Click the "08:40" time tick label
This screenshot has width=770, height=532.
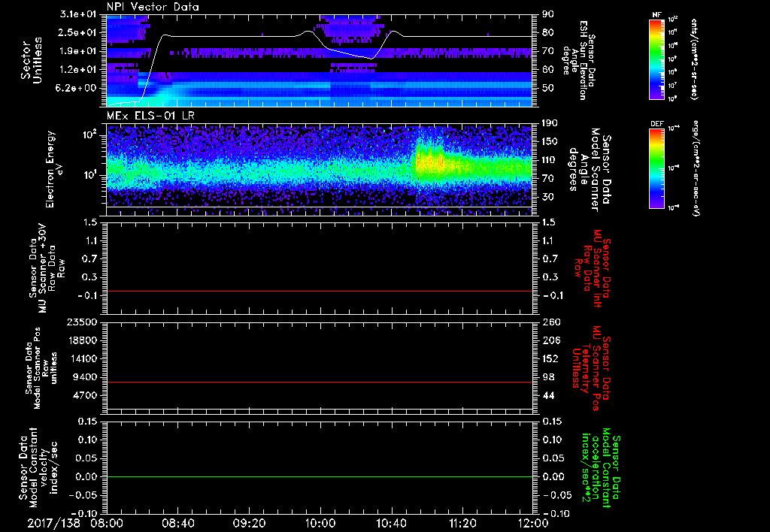click(177, 523)
